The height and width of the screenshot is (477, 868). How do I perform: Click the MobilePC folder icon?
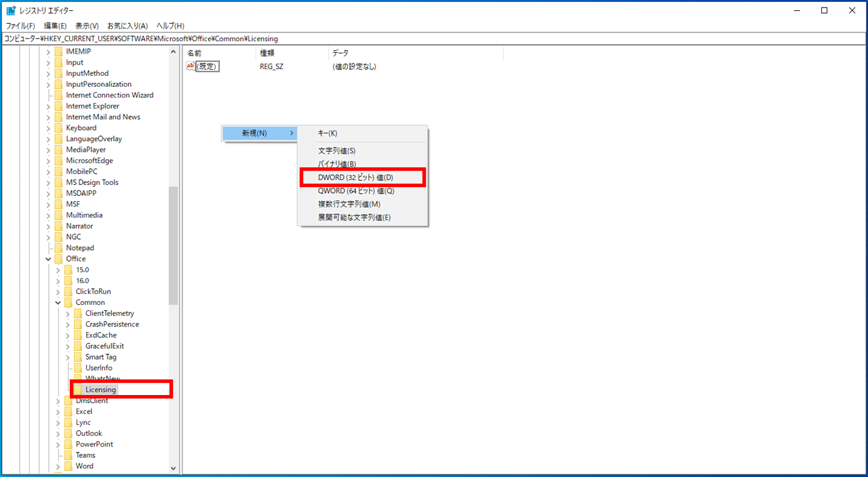(x=58, y=171)
